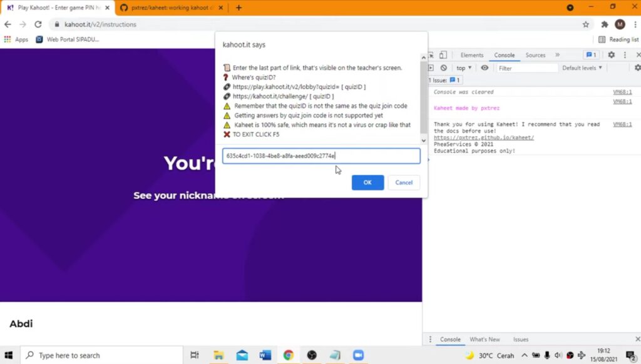Click the dialog scrollbar up arrow

[x=424, y=58]
